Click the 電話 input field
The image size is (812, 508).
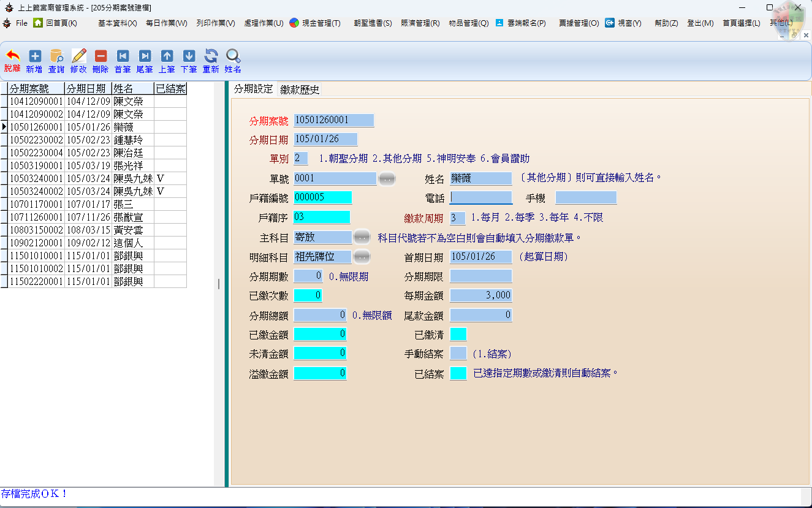481,197
